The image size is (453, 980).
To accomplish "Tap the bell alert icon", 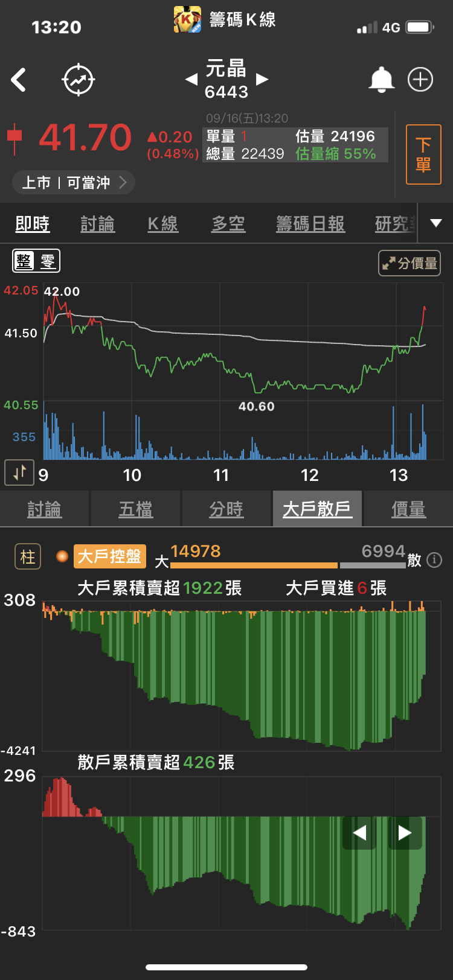I will tap(381, 80).
